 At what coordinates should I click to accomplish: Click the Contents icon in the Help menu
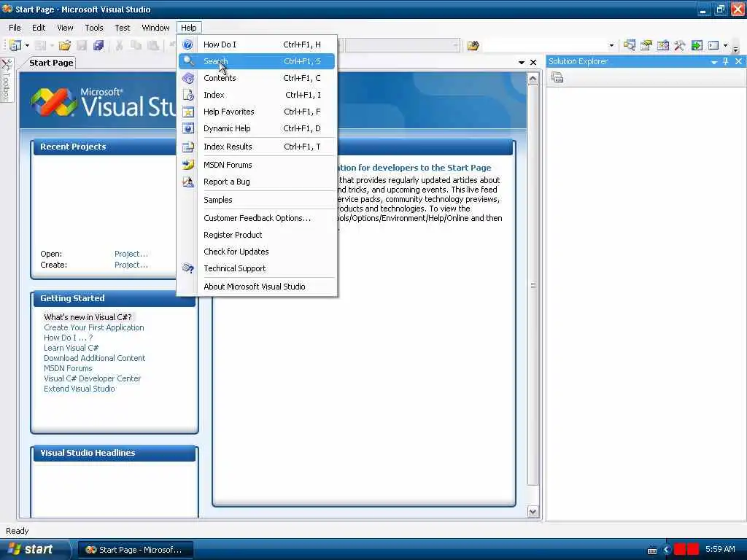[x=187, y=78]
